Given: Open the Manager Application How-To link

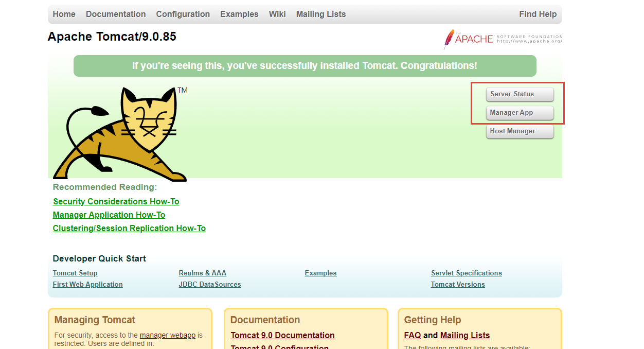Looking at the screenshot, I should point(109,215).
